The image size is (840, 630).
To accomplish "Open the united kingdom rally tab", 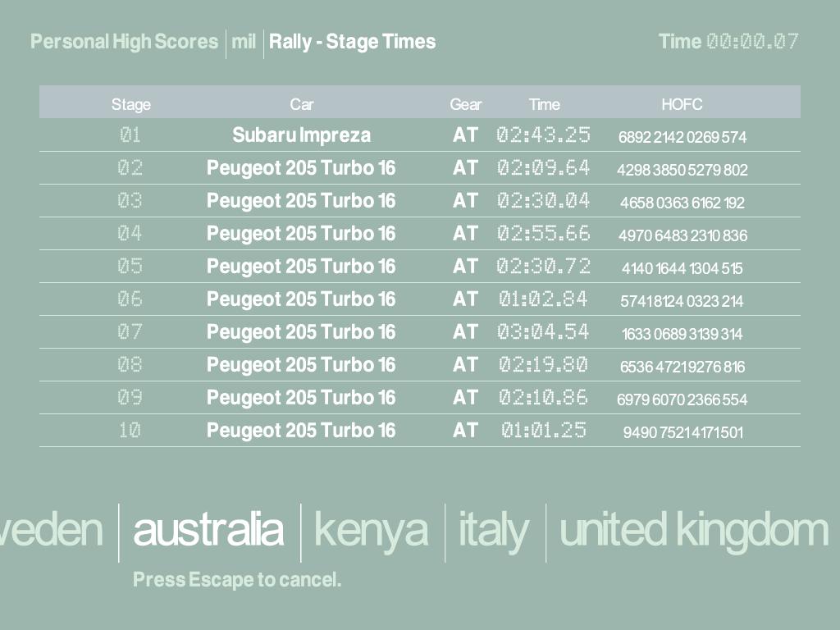I will point(693,530).
